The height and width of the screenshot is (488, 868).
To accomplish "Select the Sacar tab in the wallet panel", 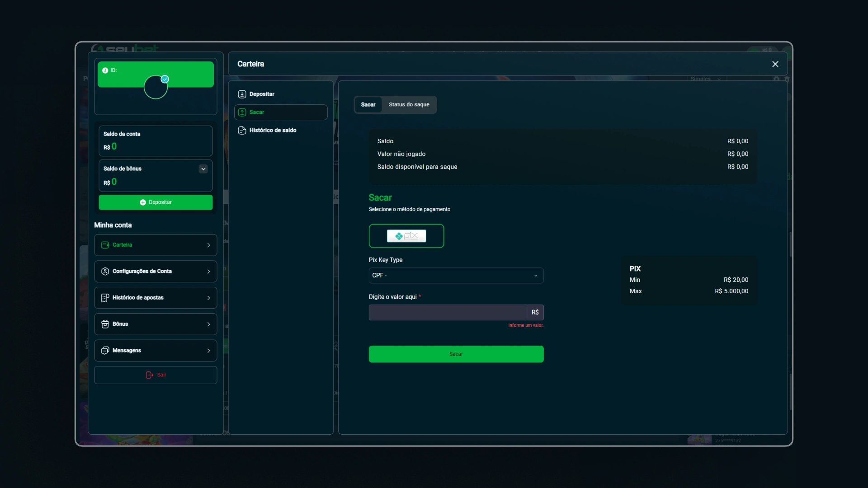I will tap(368, 104).
